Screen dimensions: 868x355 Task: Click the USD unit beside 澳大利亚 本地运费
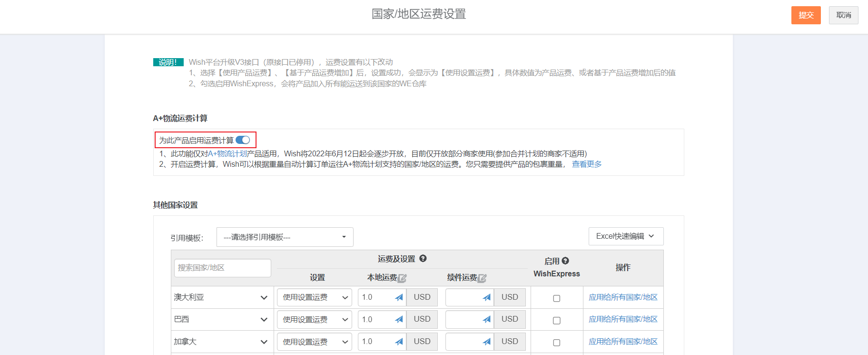tap(422, 297)
